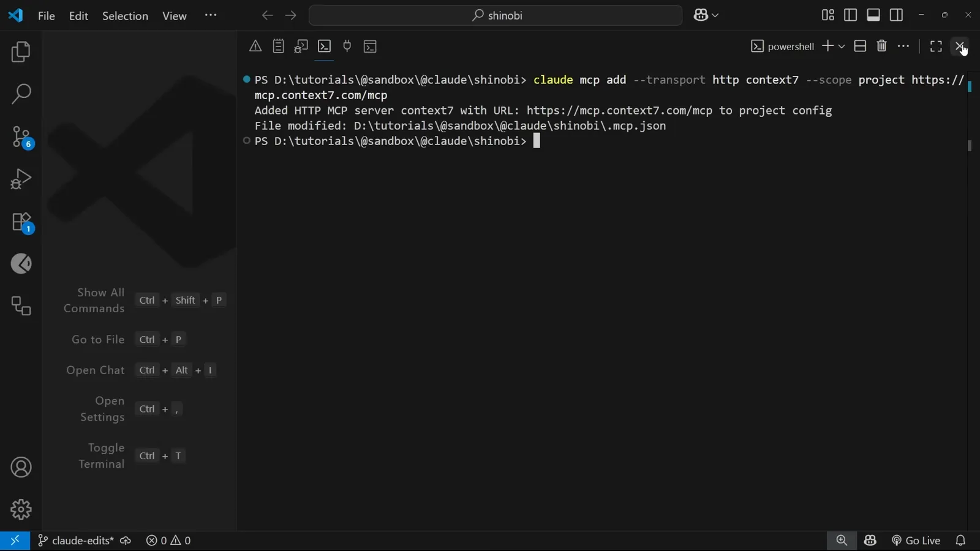Open terminal panel more actions ellipsis
Image resolution: width=980 pixels, height=551 pixels.
(903, 46)
